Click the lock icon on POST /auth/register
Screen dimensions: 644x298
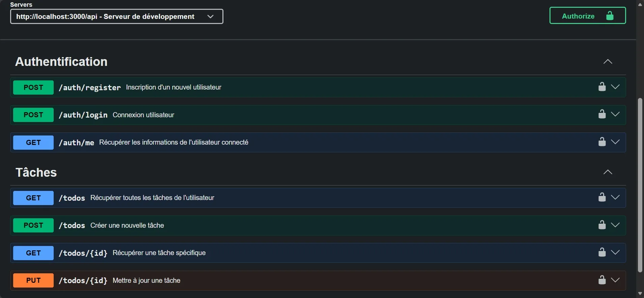(x=602, y=87)
